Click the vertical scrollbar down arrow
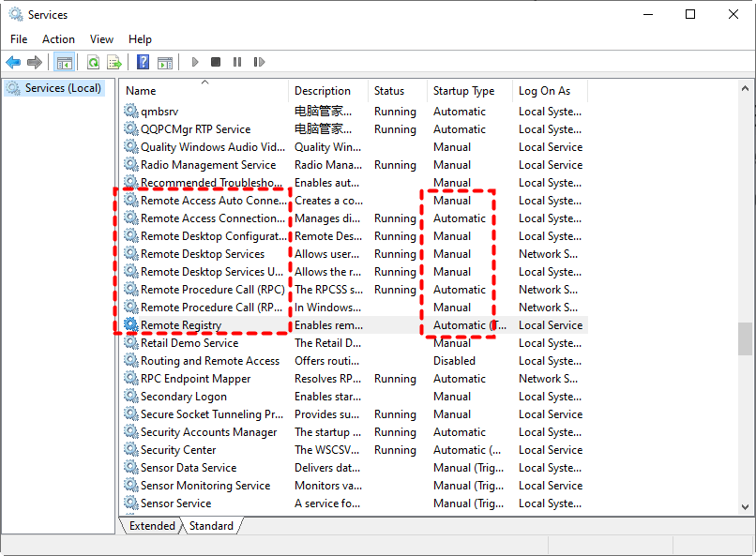 [745, 507]
